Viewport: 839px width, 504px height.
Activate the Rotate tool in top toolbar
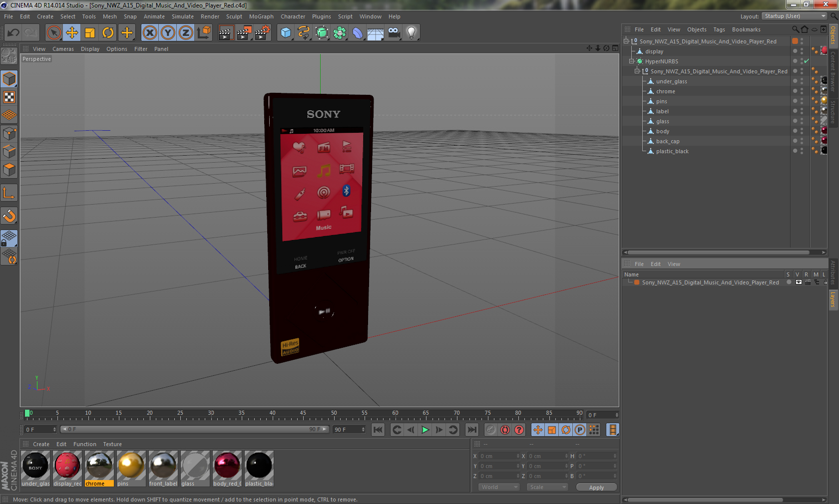(x=108, y=33)
